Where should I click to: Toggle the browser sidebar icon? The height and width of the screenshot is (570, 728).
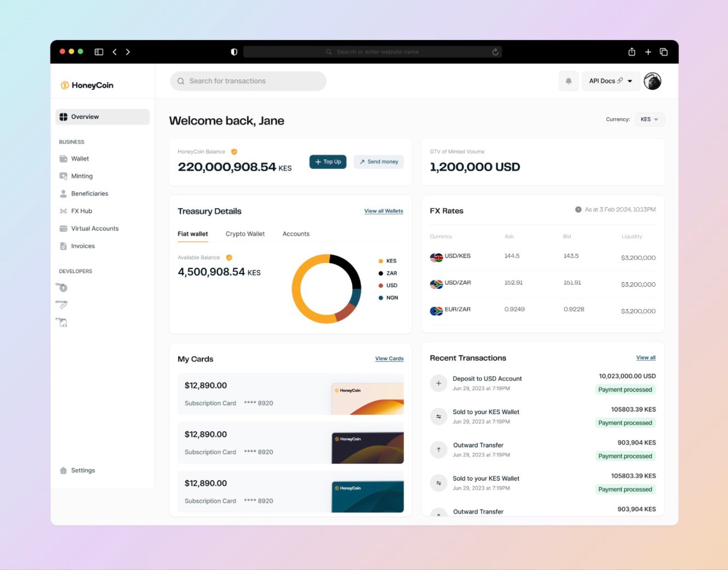coord(99,52)
